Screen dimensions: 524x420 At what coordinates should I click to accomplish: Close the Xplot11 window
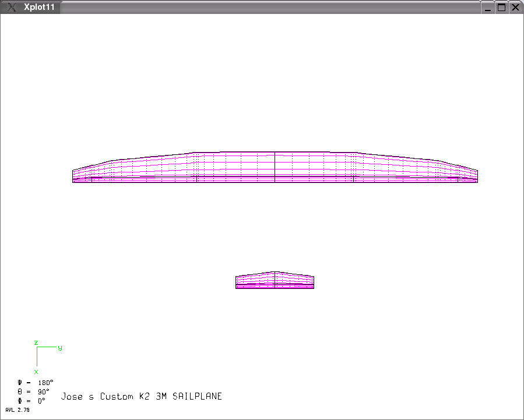coord(515,8)
